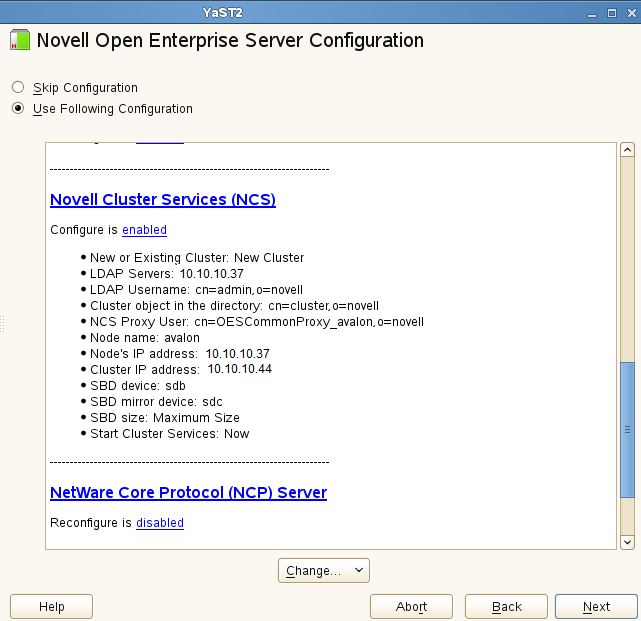Viewport: 641px width, 621px height.
Task: Click the 'SBD mirror device: sdc' line
Action: click(x=156, y=401)
